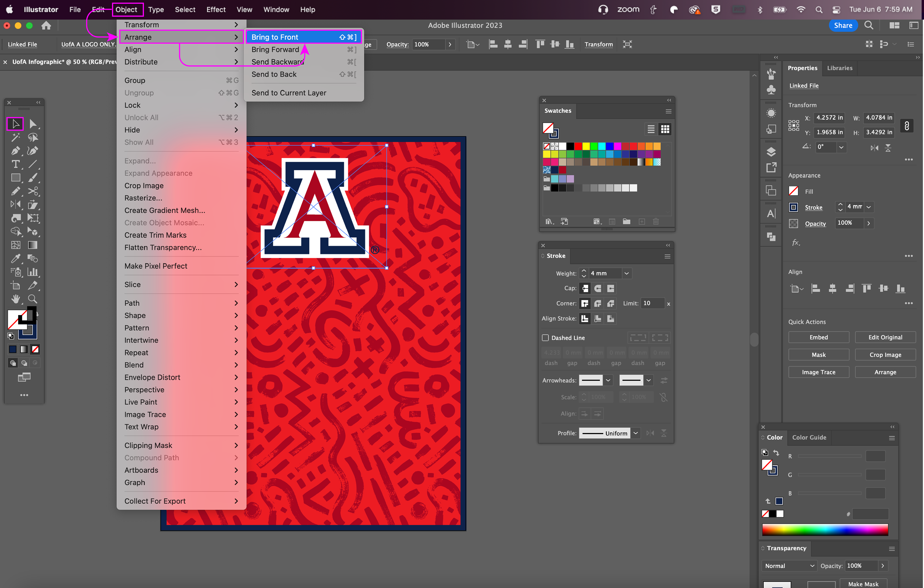Select the Type tool in the toolbar
The width and height of the screenshot is (924, 588).
point(15,164)
